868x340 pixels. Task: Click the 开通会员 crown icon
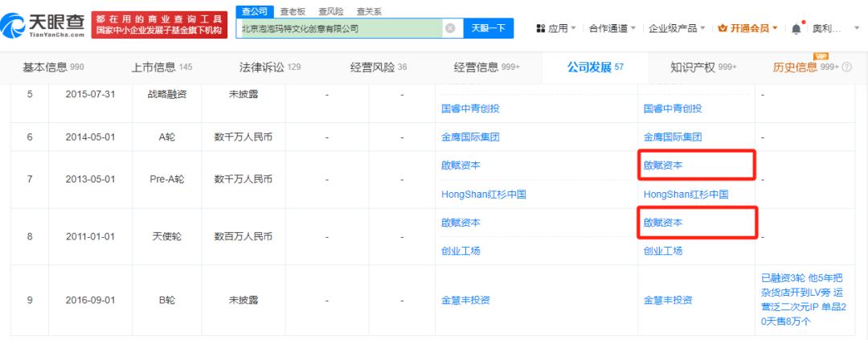(722, 28)
